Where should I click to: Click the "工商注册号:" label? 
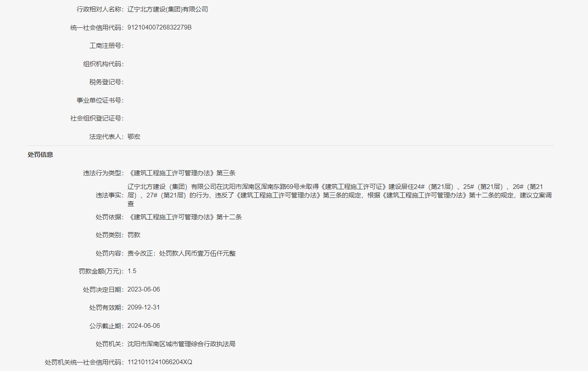click(x=106, y=46)
